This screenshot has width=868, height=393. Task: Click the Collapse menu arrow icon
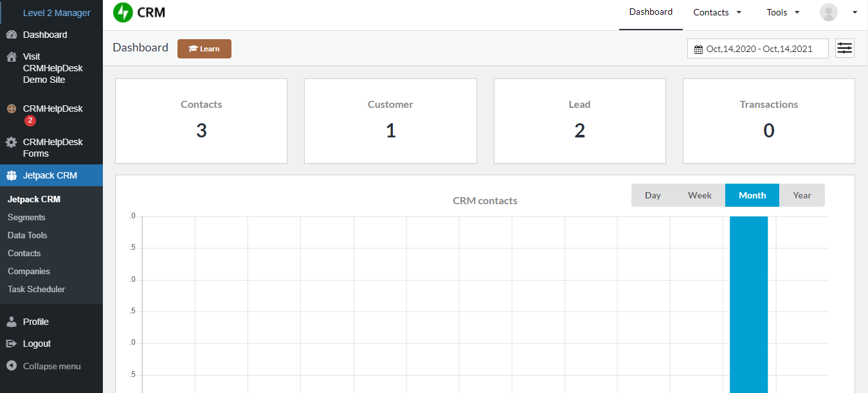coord(11,365)
